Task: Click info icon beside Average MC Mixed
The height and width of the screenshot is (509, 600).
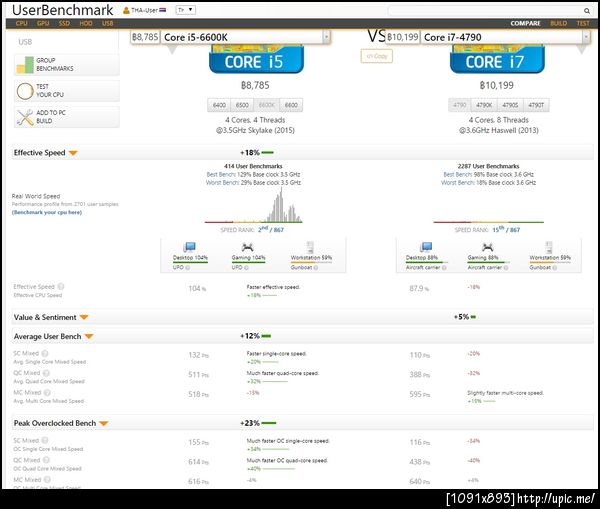Action: click(x=47, y=392)
